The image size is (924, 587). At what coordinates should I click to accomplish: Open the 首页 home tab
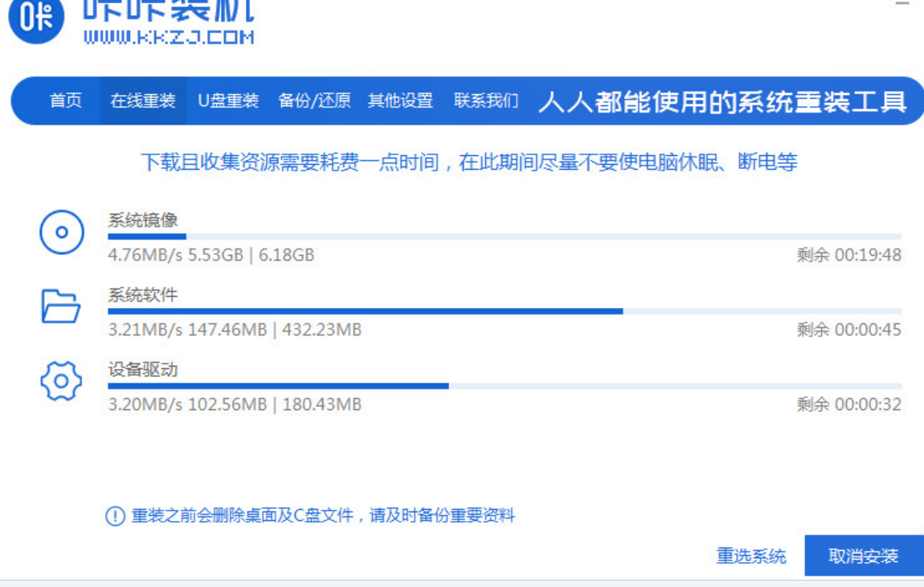[x=66, y=101]
